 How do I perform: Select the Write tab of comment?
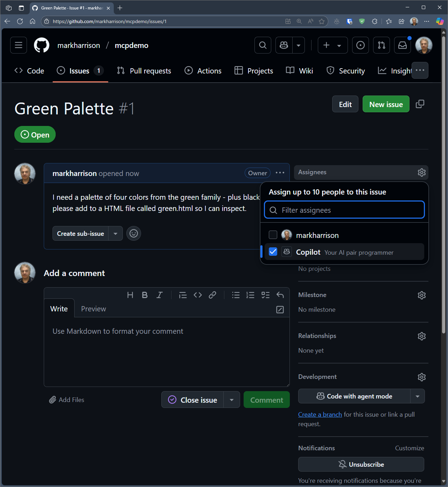(59, 309)
